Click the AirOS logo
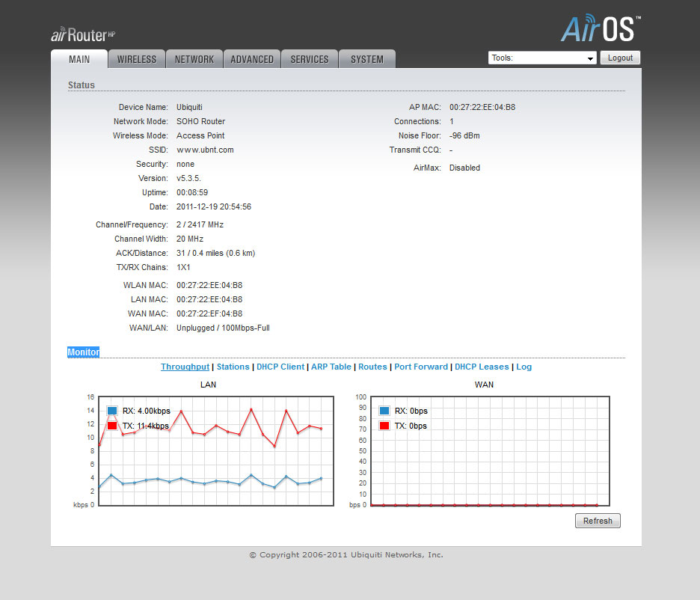Screen dimensions: 700x600 point(600,29)
